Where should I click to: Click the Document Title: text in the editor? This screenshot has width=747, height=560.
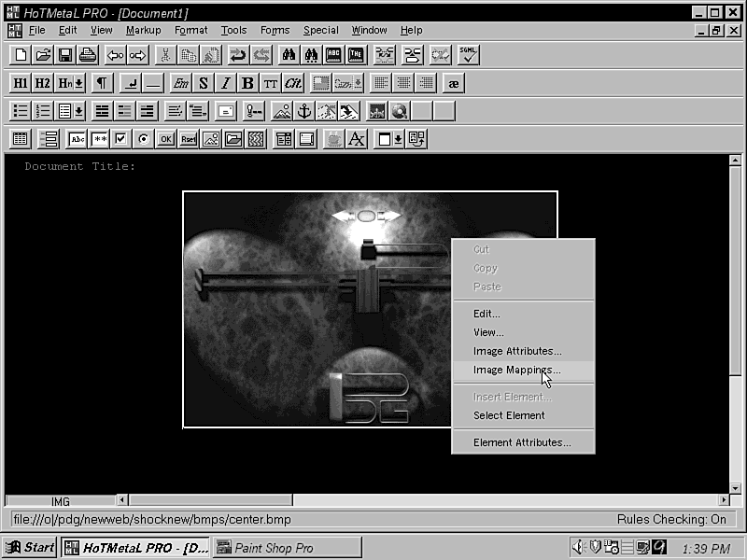(80, 167)
